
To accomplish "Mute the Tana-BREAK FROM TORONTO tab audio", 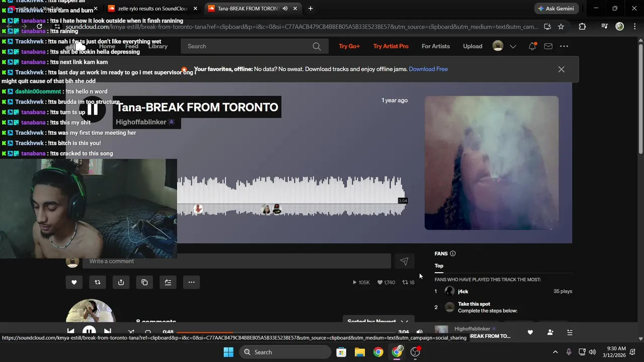I will tap(285, 9).
